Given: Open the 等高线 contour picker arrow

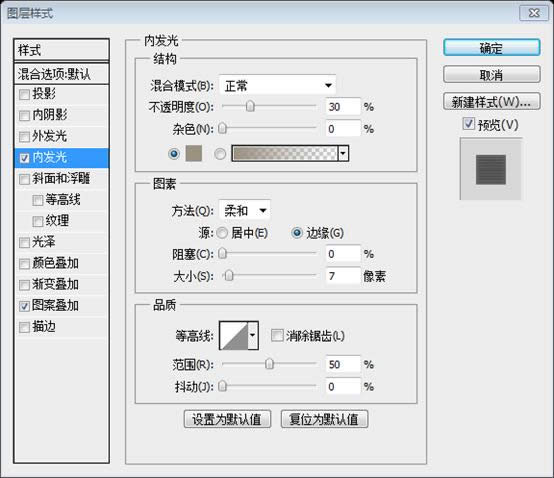Looking at the screenshot, I should (x=253, y=335).
